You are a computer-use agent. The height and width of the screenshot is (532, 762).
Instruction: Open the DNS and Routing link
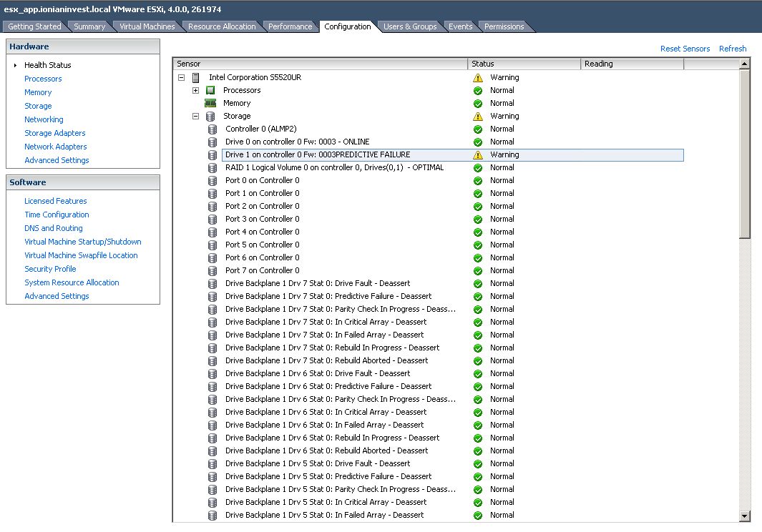point(54,228)
